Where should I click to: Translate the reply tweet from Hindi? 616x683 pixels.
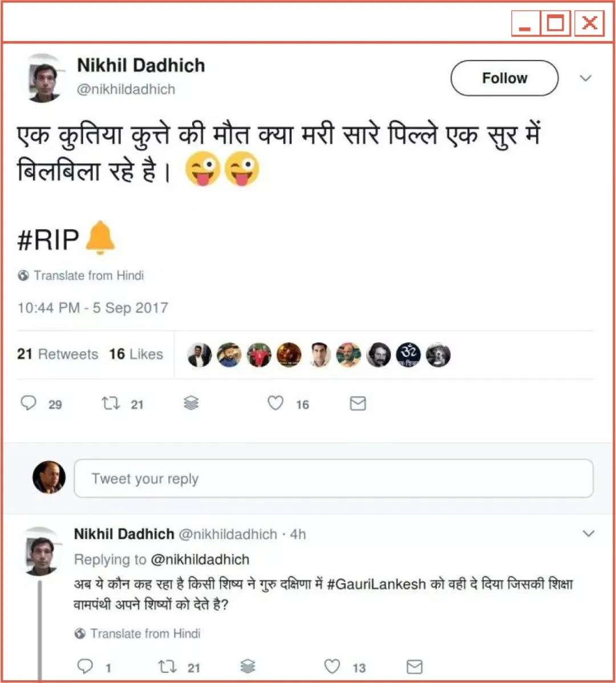tap(145, 633)
